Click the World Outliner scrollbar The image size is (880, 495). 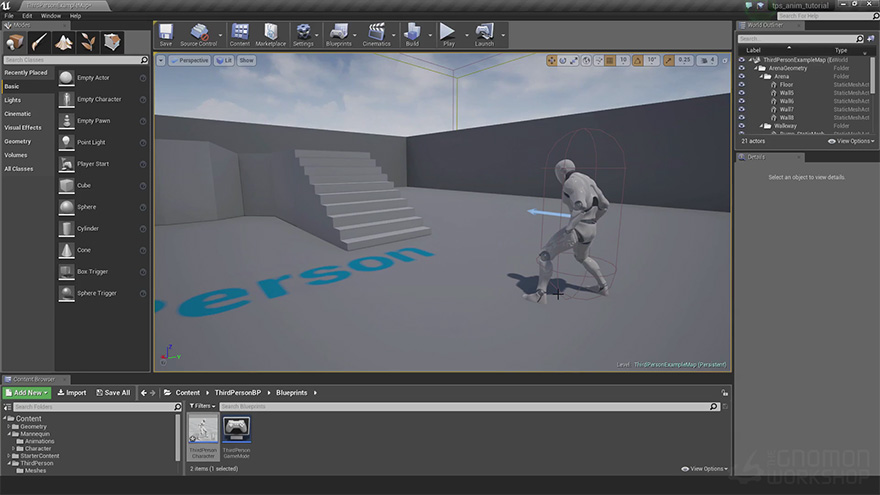[x=872, y=76]
